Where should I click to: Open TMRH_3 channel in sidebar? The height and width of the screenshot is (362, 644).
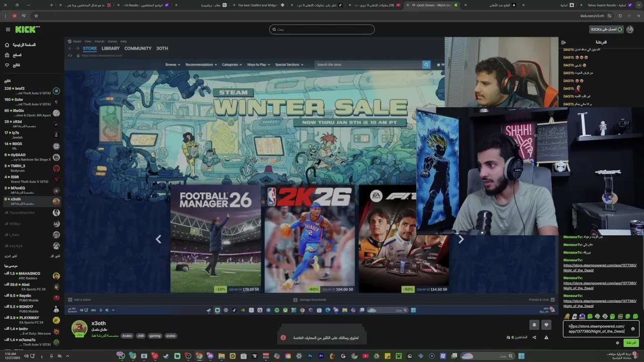32,168
